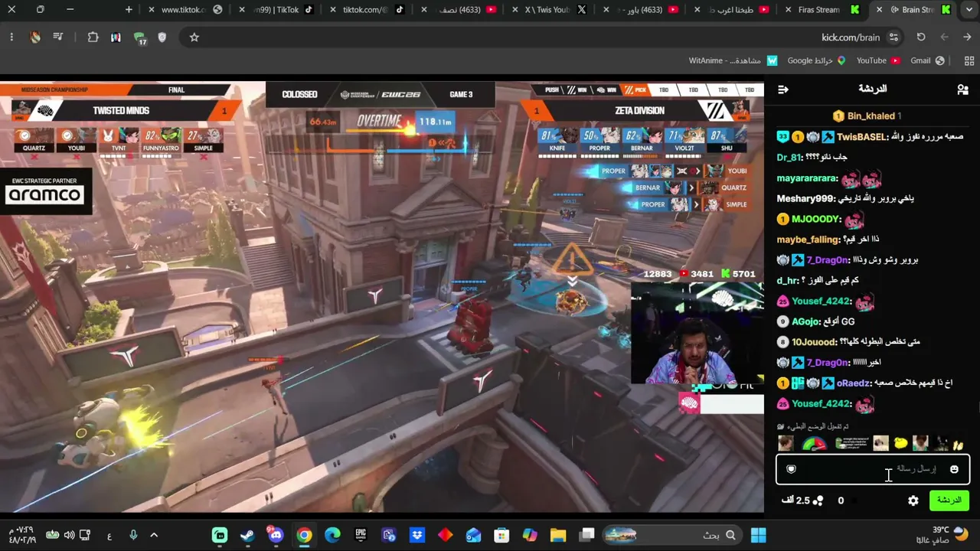This screenshot has width=980, height=551.
Task: Open the chat users list icon
Action: coord(962,90)
